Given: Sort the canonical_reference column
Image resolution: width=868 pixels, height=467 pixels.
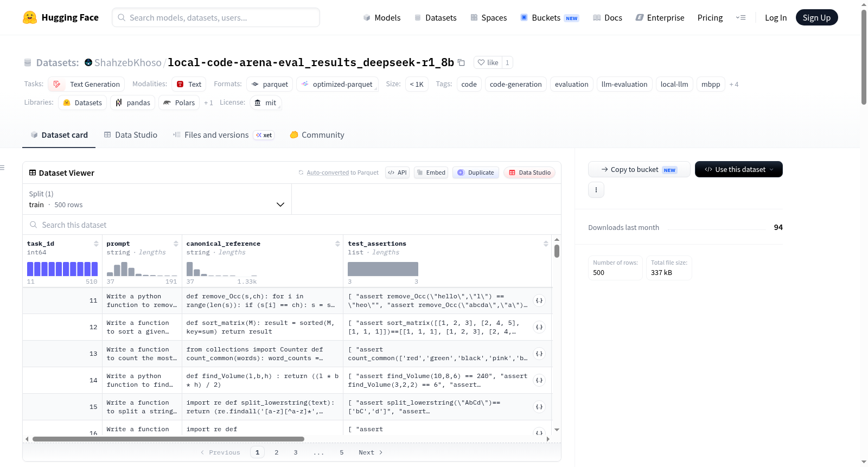Looking at the screenshot, I should pyautogui.click(x=337, y=244).
